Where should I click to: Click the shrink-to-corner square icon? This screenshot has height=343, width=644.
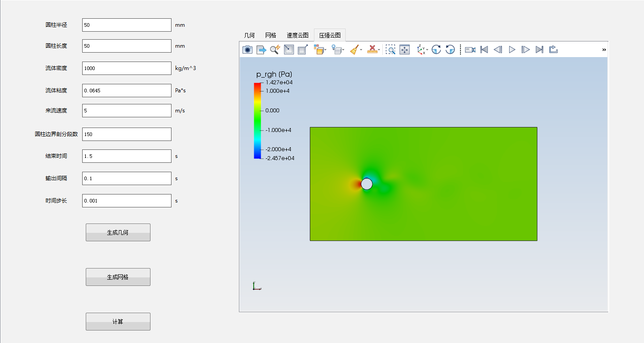[x=289, y=50]
